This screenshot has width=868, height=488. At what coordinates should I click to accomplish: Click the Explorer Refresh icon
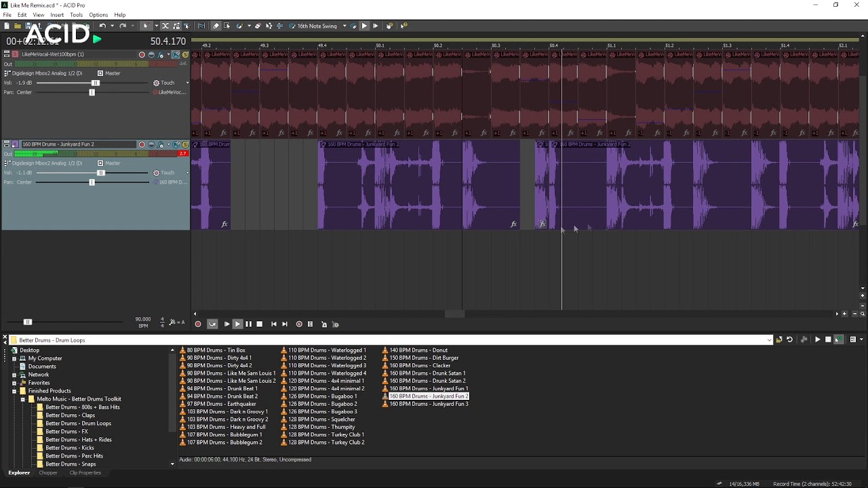[789, 340]
